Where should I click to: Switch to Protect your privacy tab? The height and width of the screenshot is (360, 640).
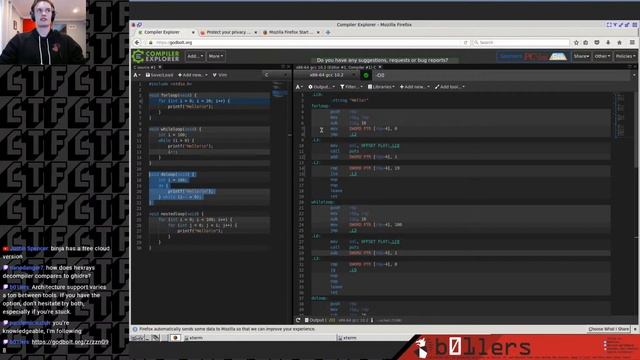point(229,32)
